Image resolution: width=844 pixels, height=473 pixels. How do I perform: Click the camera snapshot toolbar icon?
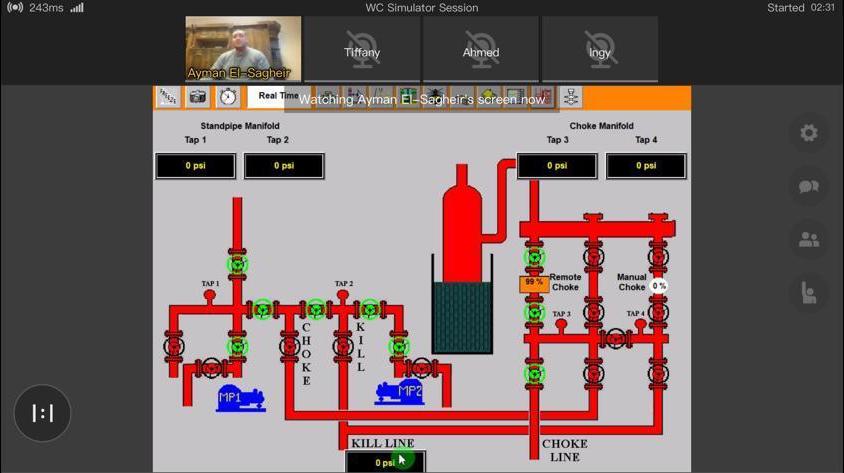click(198, 97)
